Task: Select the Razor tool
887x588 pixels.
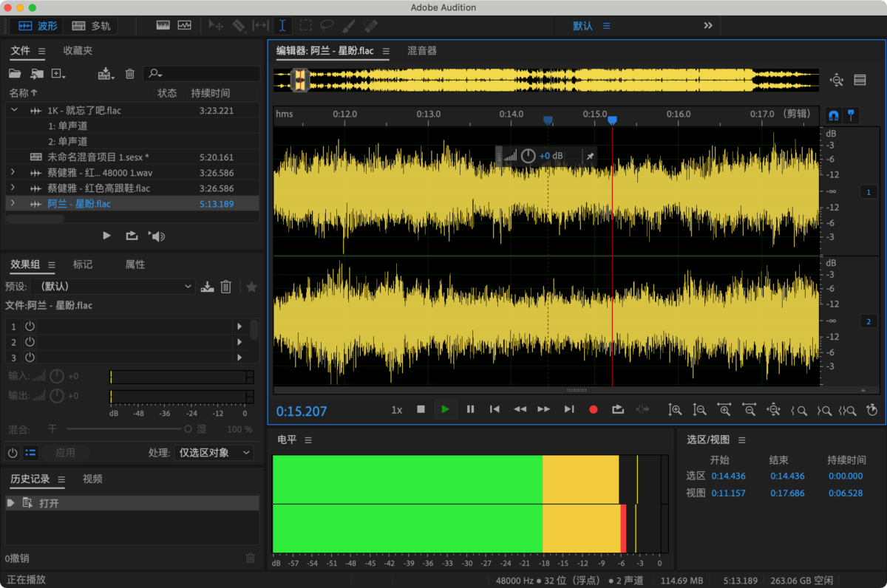Action: click(239, 25)
